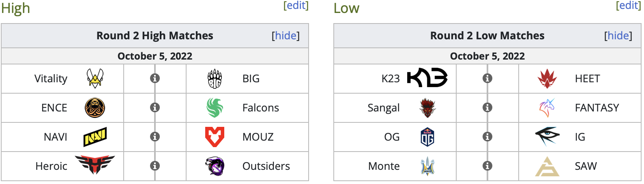This screenshot has height=184, width=644.
Task: Click the Vitality team logo
Action: click(95, 78)
